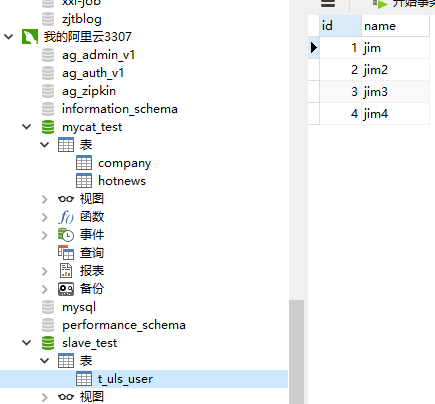Click the information_schema database icon
Image resolution: width=435 pixels, height=404 pixels.
coord(48,109)
